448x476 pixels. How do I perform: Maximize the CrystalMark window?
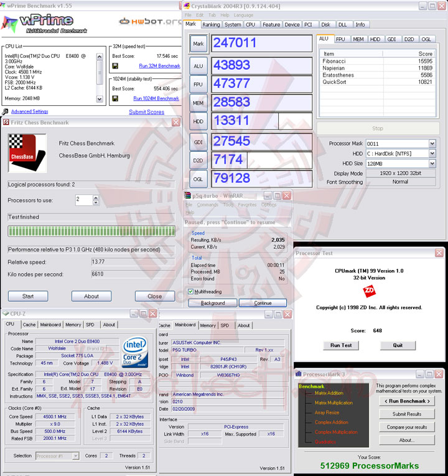tap(432, 6)
